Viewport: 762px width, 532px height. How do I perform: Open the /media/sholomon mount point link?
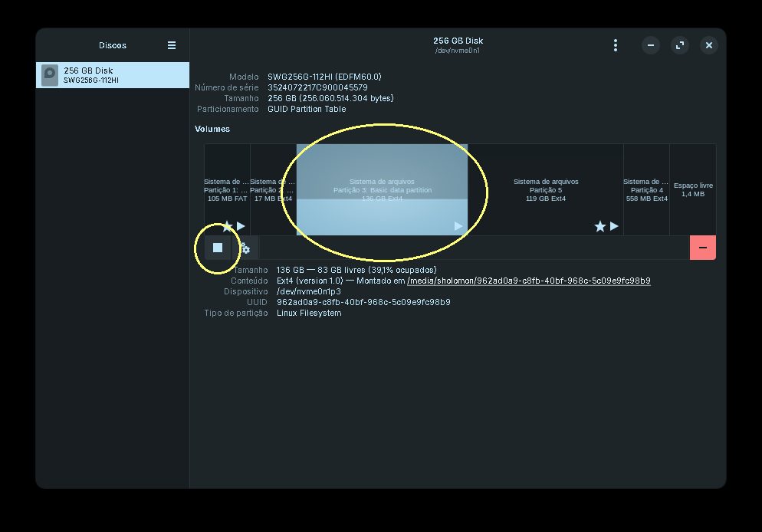[529, 281]
